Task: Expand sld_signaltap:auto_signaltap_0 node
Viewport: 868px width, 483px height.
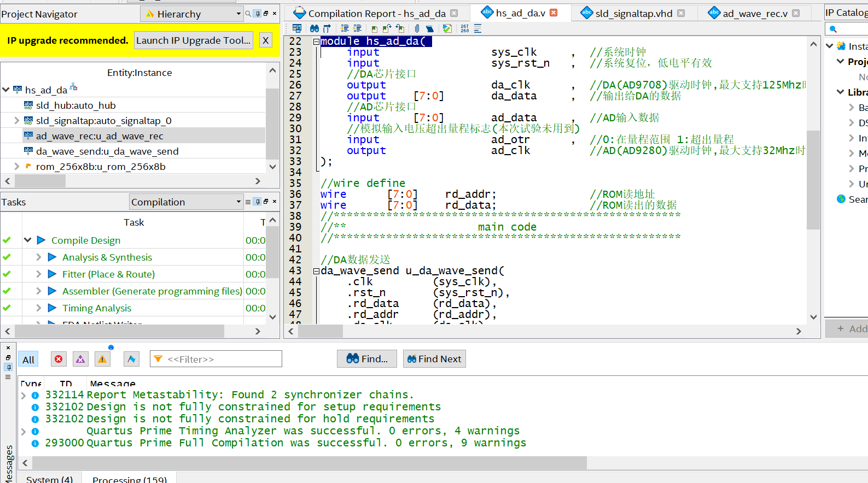Action: 17,120
